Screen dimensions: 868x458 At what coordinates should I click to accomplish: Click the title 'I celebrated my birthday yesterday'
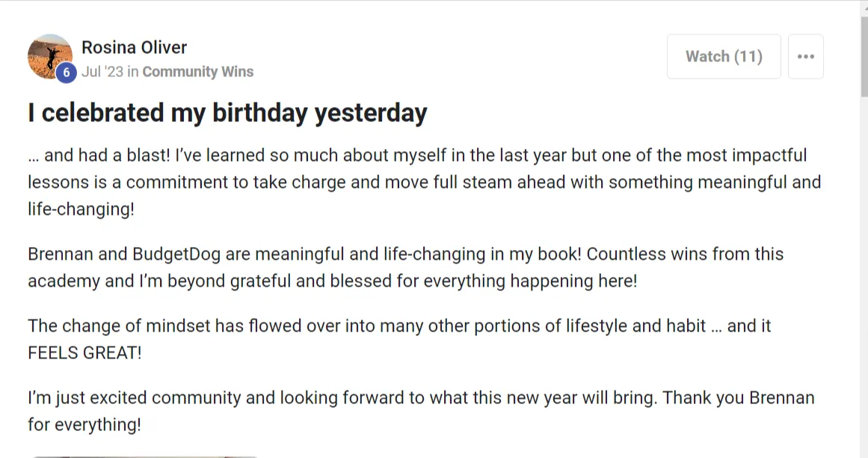click(227, 113)
